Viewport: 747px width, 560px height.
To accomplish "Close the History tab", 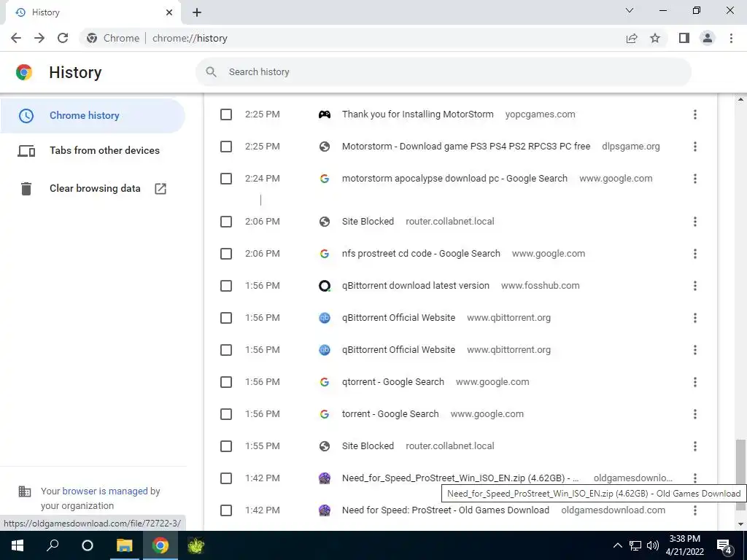I will pyautogui.click(x=169, y=12).
